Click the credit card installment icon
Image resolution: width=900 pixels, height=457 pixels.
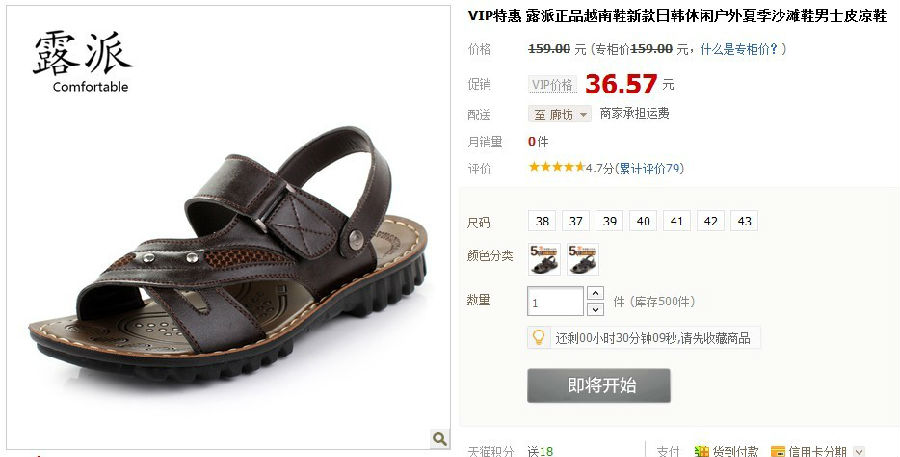point(778,452)
